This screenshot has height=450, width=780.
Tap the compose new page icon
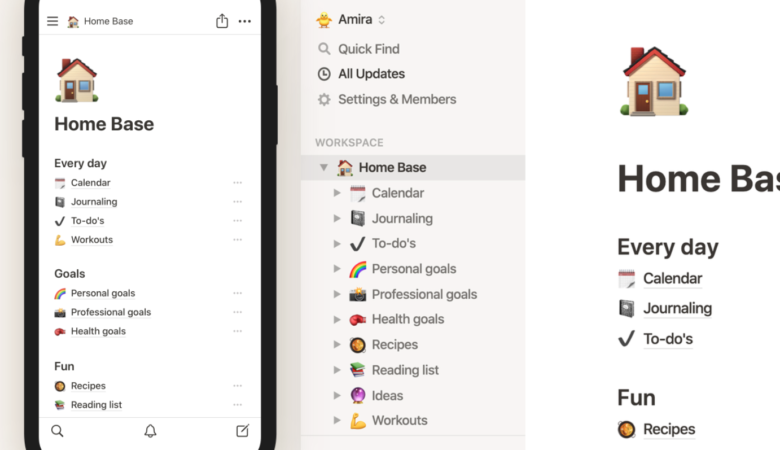coord(242,431)
